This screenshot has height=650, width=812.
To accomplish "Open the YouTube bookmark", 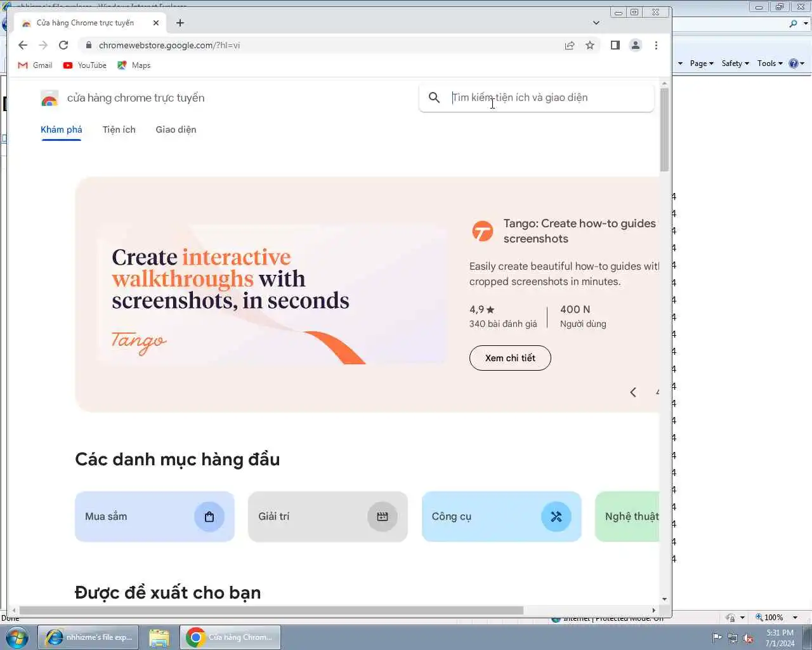I will click(x=84, y=65).
